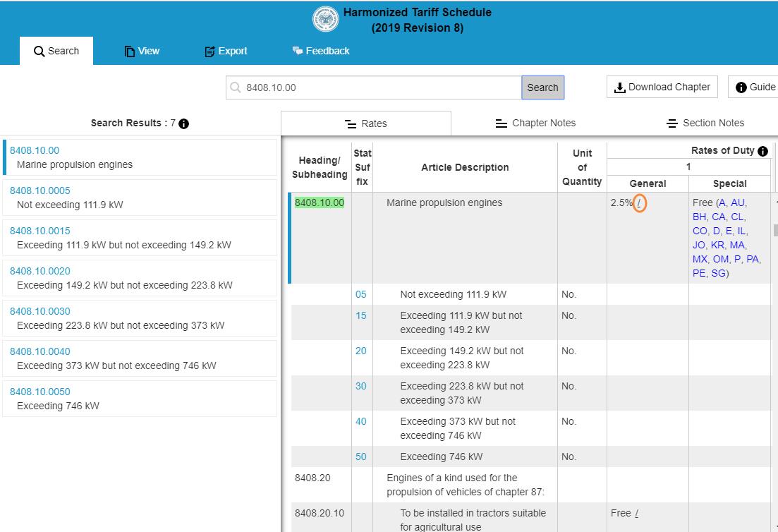This screenshot has height=532, width=778.
Task: Click special program code CO link
Action: (x=700, y=231)
